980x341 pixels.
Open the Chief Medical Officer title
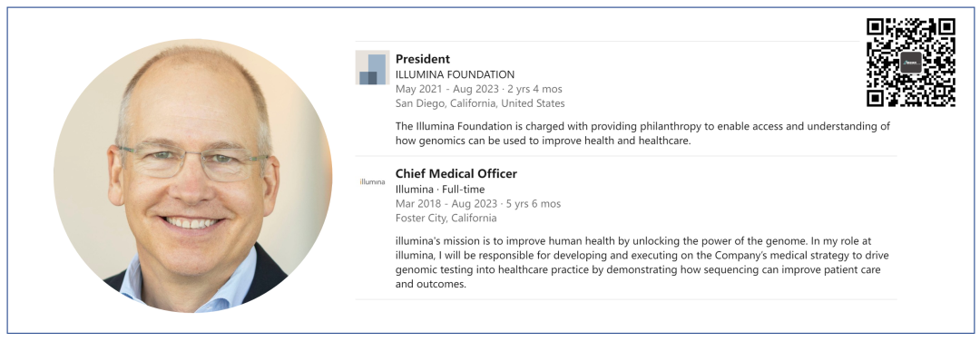point(456,173)
